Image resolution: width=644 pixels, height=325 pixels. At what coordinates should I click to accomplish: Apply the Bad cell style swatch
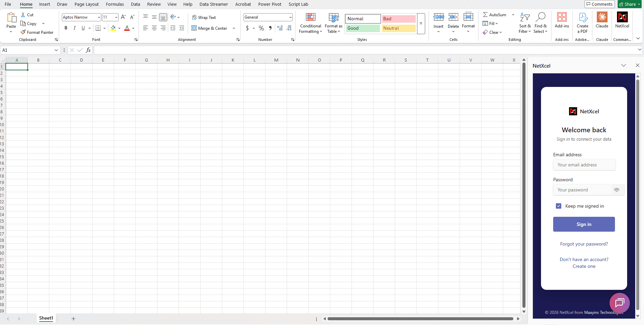(x=398, y=19)
